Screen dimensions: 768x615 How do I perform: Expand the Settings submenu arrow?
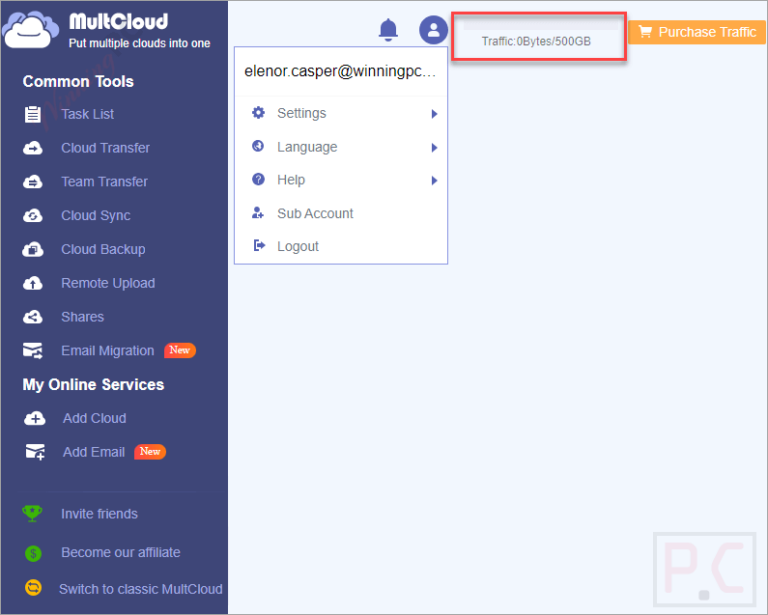click(434, 114)
